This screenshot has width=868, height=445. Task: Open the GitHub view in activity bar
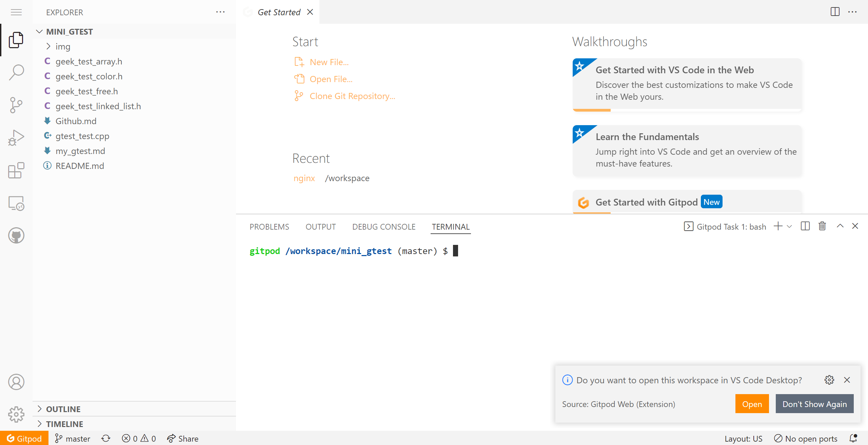coord(16,235)
